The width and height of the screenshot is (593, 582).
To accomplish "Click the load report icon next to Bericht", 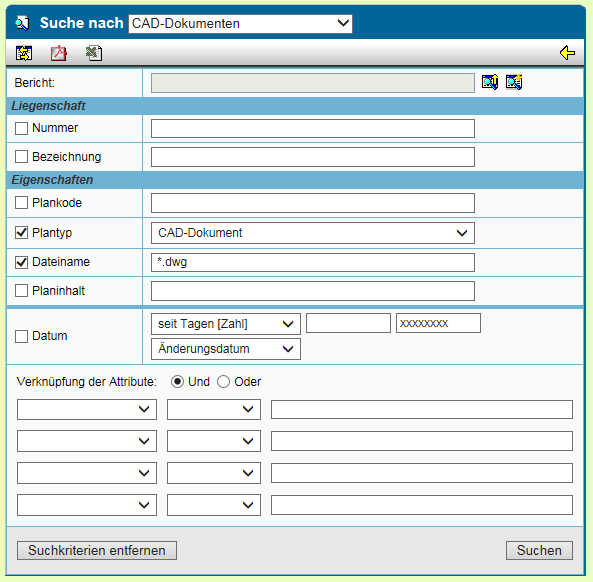I will coord(490,82).
